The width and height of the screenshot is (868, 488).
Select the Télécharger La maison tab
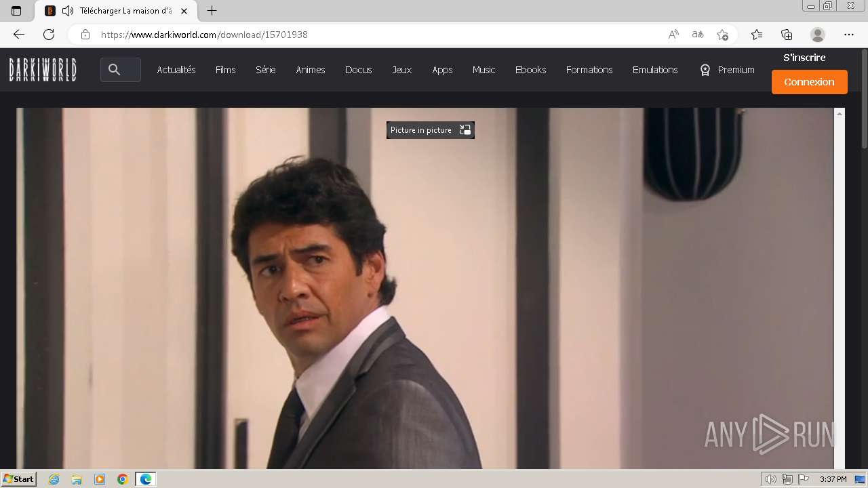point(115,11)
